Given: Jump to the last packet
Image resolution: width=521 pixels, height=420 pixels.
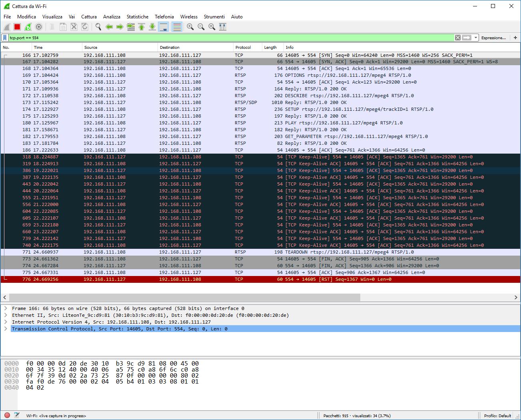Looking at the screenshot, I should (152, 27).
